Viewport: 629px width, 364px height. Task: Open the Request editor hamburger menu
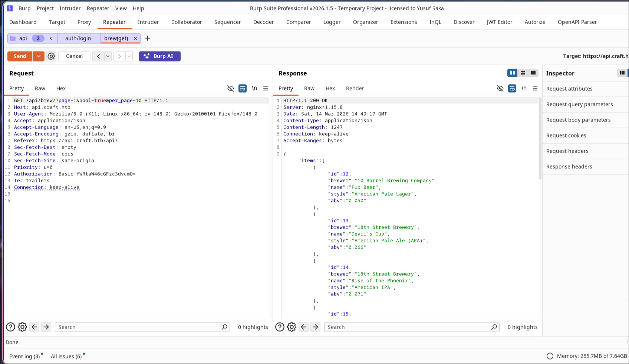(x=266, y=88)
